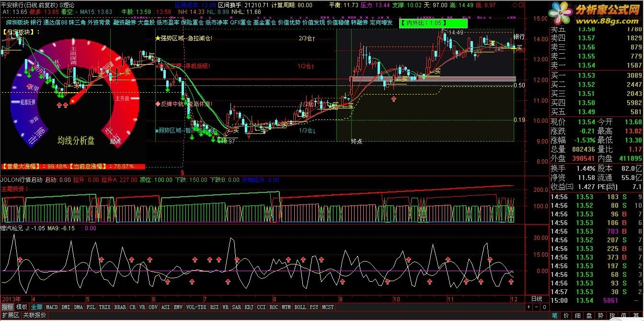Select the ASI indicator tab
Viewport: 644px width, 321px height.
(166, 307)
